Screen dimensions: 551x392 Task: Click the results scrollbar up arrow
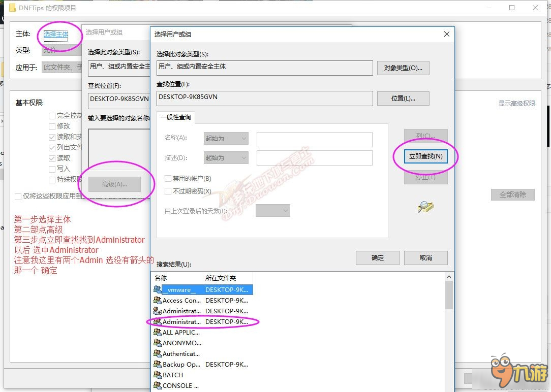click(x=449, y=277)
